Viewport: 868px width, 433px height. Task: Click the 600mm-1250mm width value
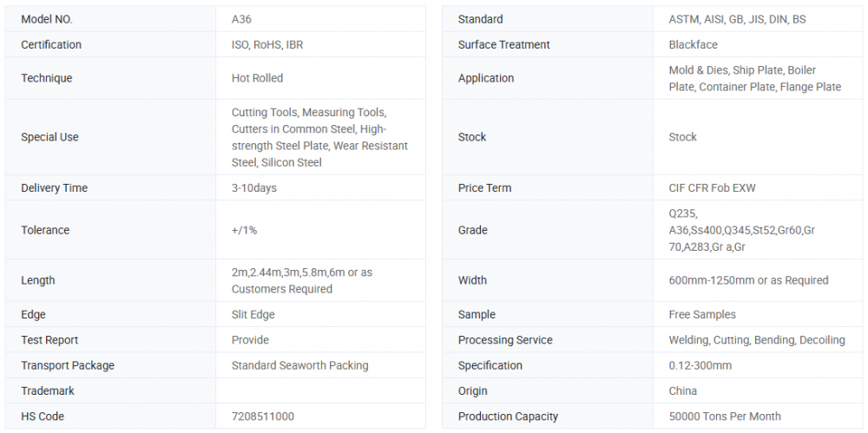[x=748, y=281]
